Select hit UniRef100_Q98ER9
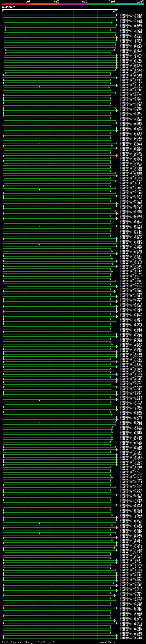Viewport: 146px width, 644px height. [131, 572]
